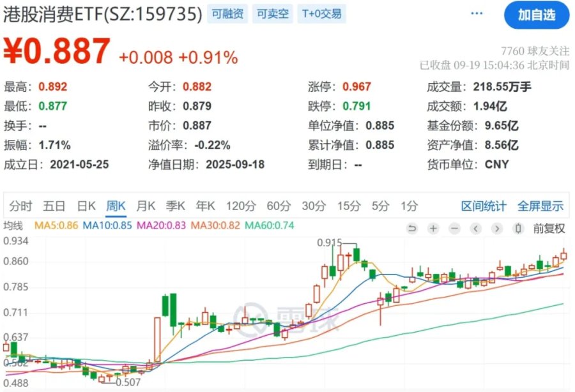Click the 可卖空 tag
Screen dimensions: 575x392
tap(272, 13)
